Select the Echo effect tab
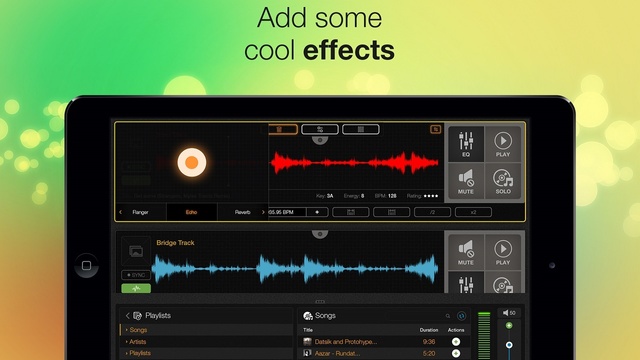The height and width of the screenshot is (360, 640). 191,212
